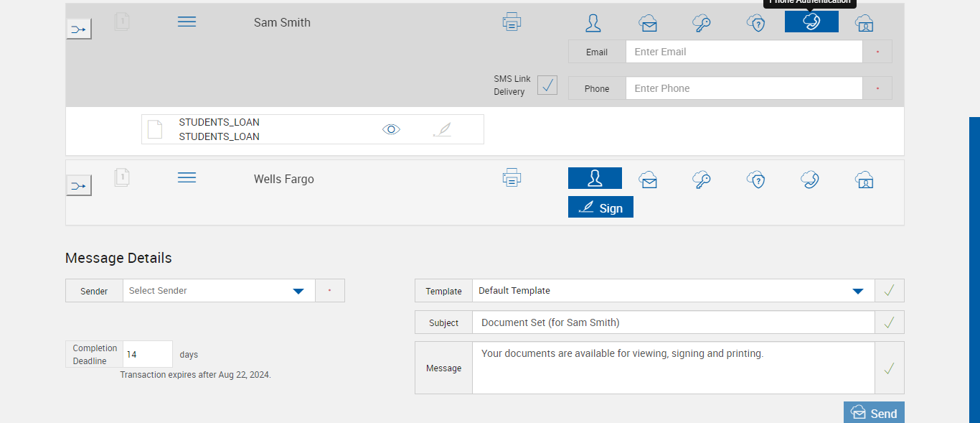
Task: Select email delivery icon for Sam Smith
Action: pyautogui.click(x=648, y=23)
